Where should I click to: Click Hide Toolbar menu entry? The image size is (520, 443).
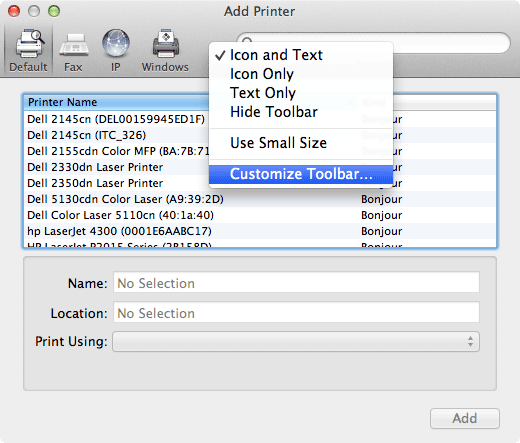pyautogui.click(x=301, y=112)
